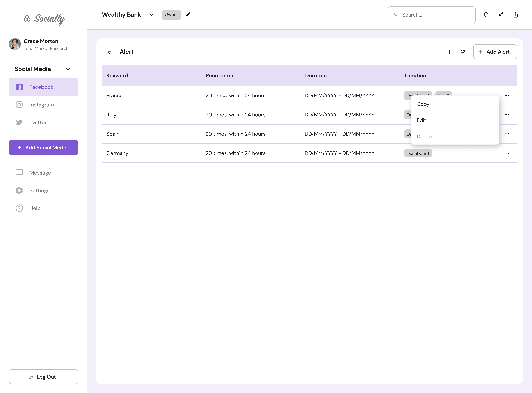Screen dimensions: 532x393
Task: Open the Wealthy Bank account dropdown
Action: (151, 15)
